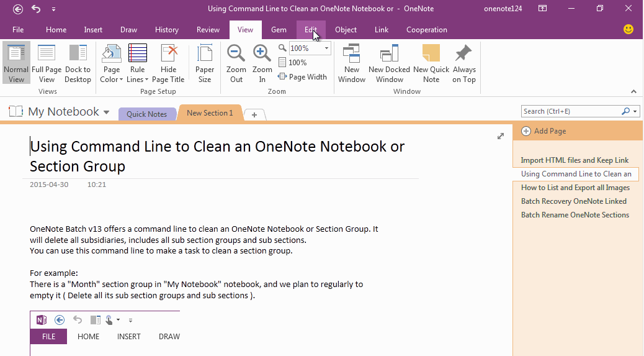Screen dimensions: 644x356
Task: Open the zoom percentage dropdown arrow
Action: click(x=326, y=48)
